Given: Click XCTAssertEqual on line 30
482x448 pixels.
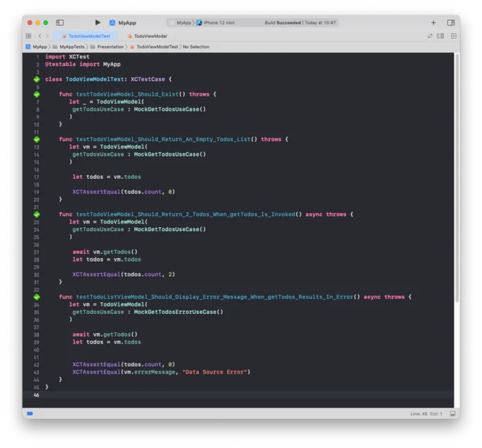Looking at the screenshot, I should point(96,275).
